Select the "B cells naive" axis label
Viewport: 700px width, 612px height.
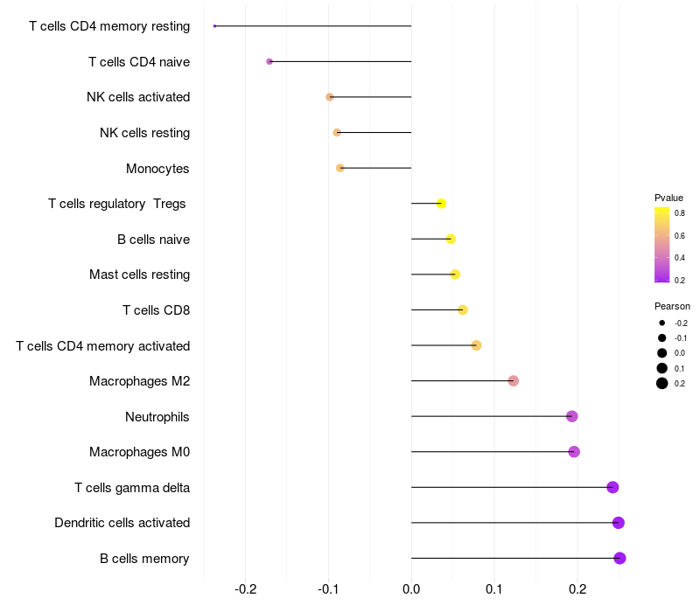(153, 240)
